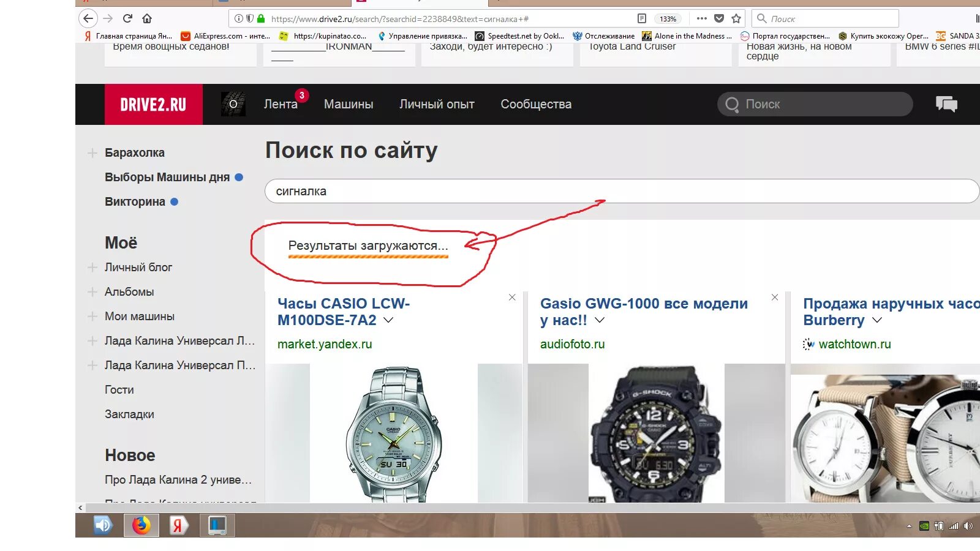Open dropdown arrow on Gasio GWG-1000 ad

click(599, 320)
